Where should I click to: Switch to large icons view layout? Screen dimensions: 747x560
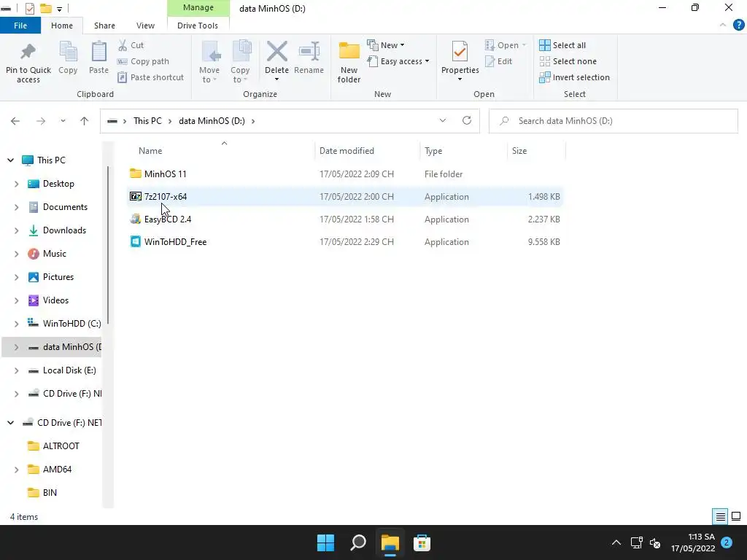pyautogui.click(x=736, y=517)
